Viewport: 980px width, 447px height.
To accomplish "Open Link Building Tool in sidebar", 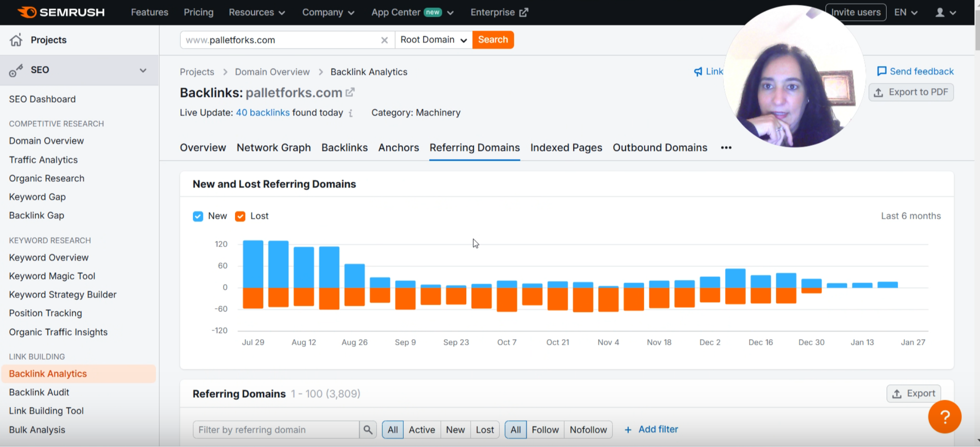I will click(46, 411).
